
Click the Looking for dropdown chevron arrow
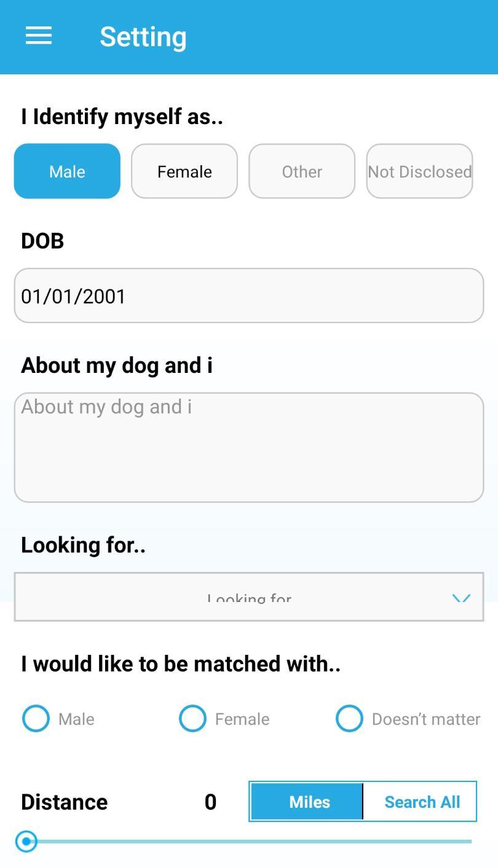coord(461,598)
